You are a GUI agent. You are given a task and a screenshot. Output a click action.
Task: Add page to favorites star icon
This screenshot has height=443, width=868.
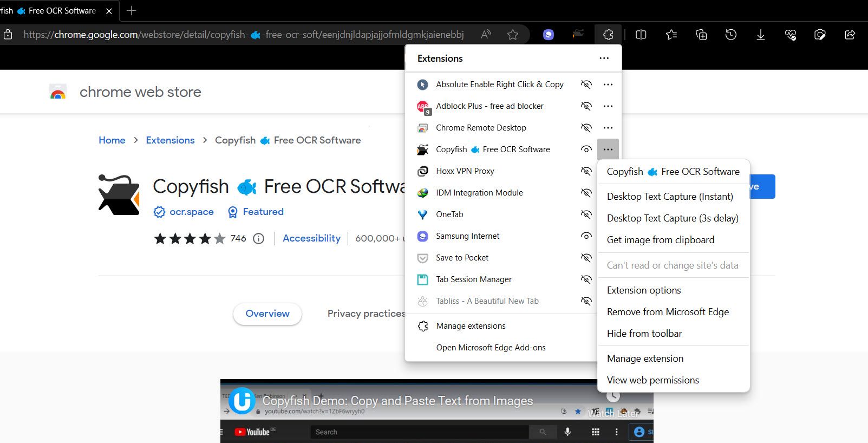pyautogui.click(x=512, y=35)
